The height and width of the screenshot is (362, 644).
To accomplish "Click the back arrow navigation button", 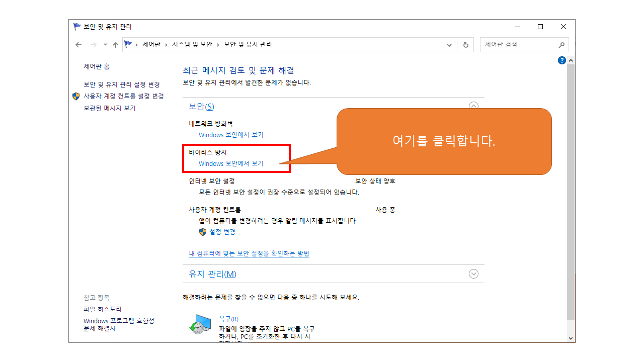I will click(x=78, y=45).
